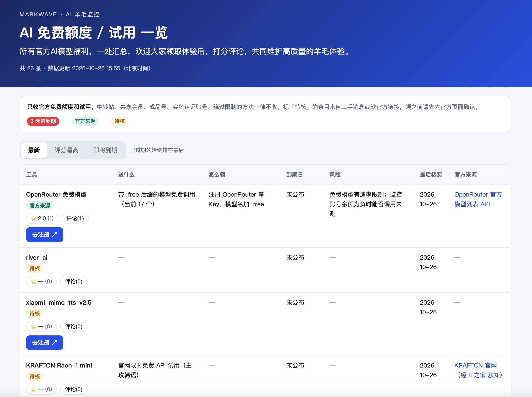Click the 官方来源 column header
The width and height of the screenshot is (532, 397).
[x=466, y=175]
